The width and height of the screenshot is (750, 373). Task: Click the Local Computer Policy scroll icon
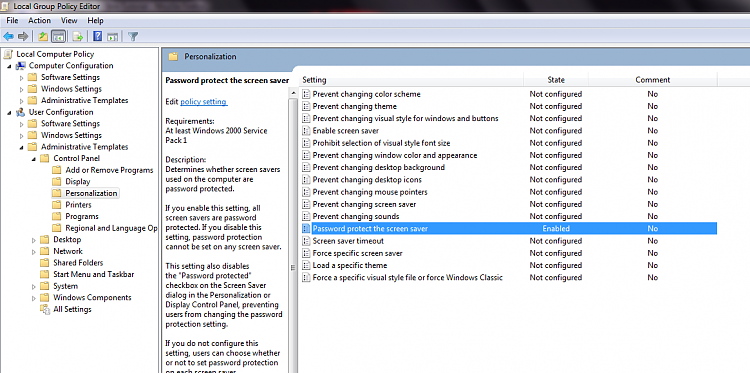tap(8, 54)
